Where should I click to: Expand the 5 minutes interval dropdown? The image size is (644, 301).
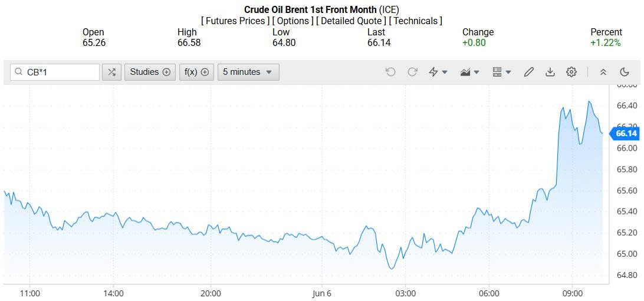pyautogui.click(x=248, y=72)
